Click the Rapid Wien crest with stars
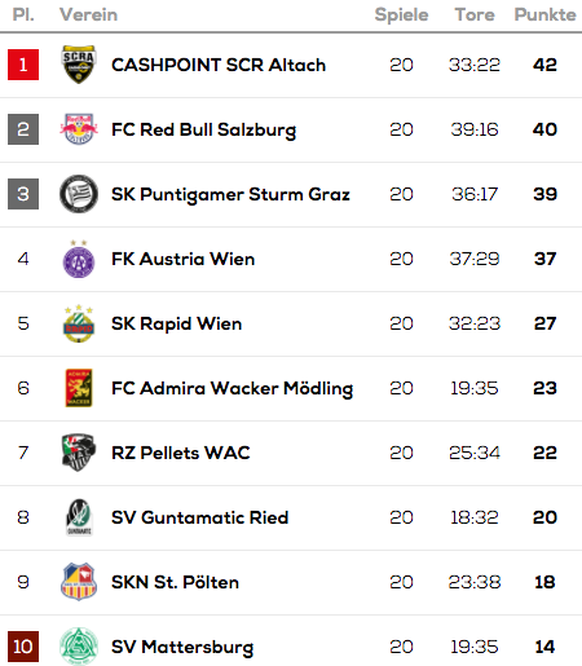The height and width of the screenshot is (666, 582). click(79, 324)
